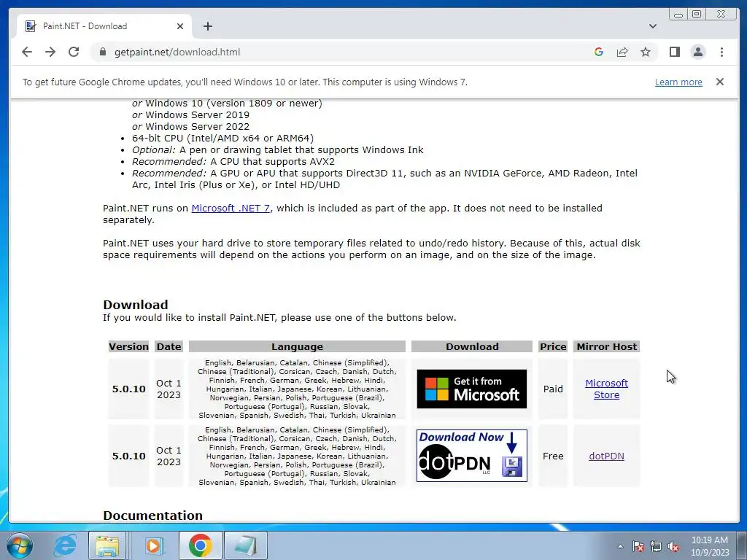Click the Paid price cell
The width and height of the screenshot is (747, 560).
[553, 389]
